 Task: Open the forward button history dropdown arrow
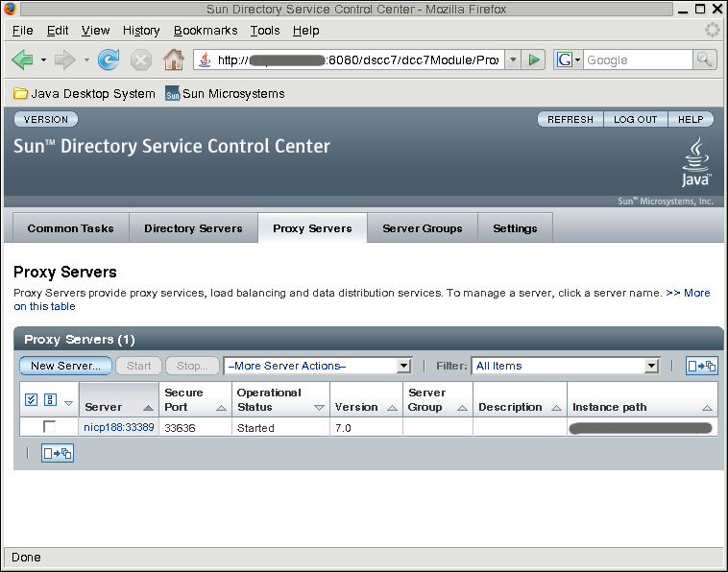(86, 60)
